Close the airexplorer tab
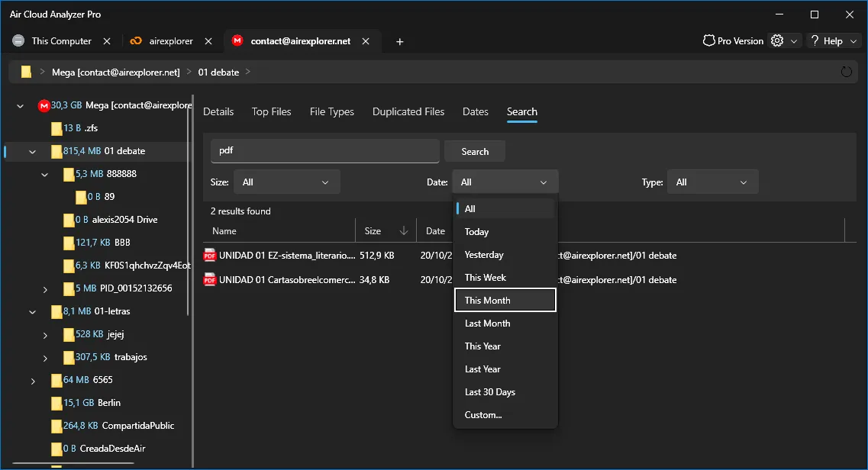868x470 pixels. coord(208,41)
